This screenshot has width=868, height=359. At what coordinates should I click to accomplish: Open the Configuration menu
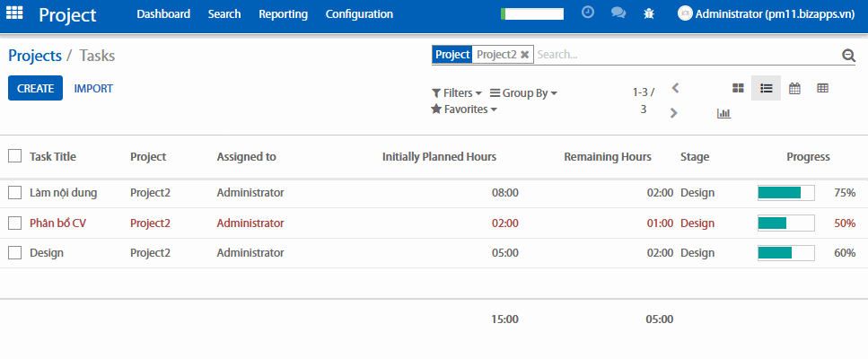coord(359,14)
